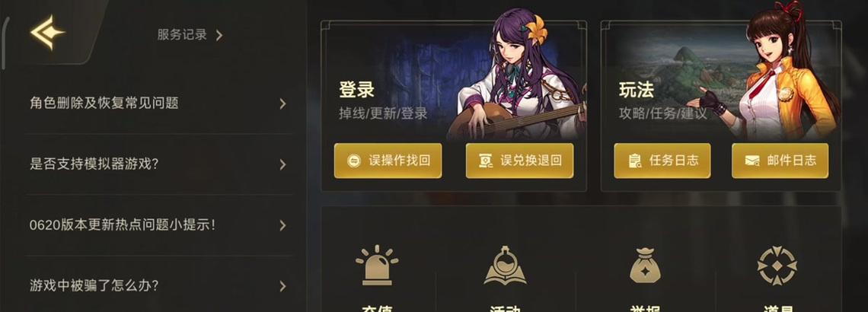Select the report money bag icon
This screenshot has height=312, width=868.
[645, 265]
